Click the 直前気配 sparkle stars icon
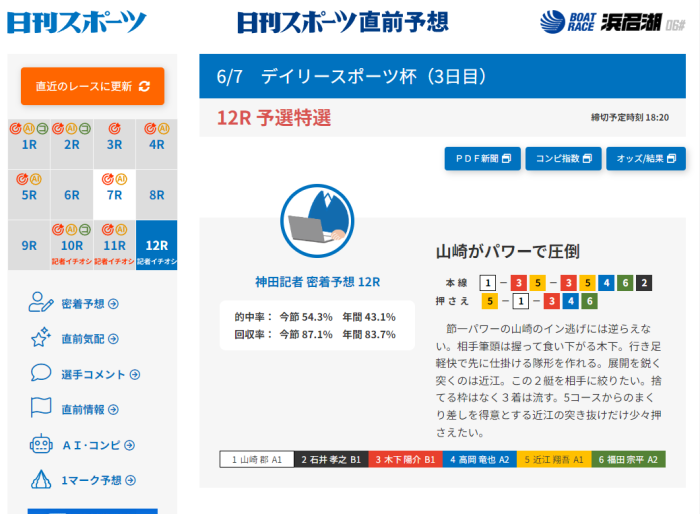This screenshot has height=514, width=700. pyautogui.click(x=41, y=338)
